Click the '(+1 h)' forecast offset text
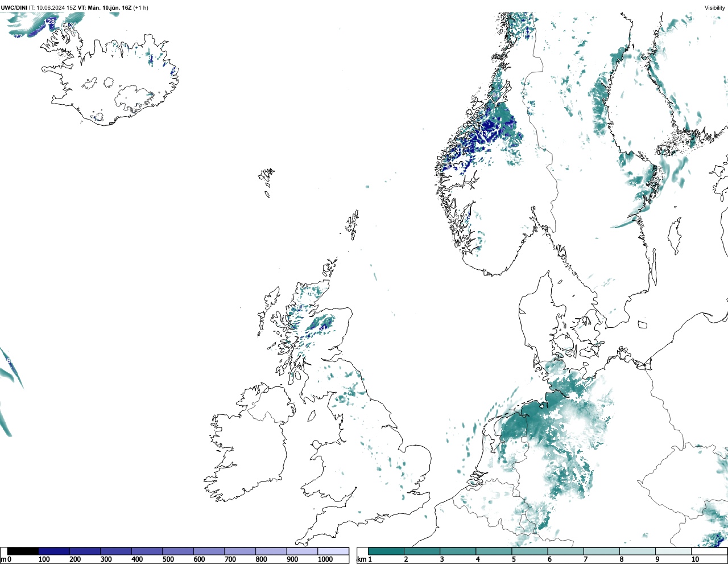 [x=140, y=8]
